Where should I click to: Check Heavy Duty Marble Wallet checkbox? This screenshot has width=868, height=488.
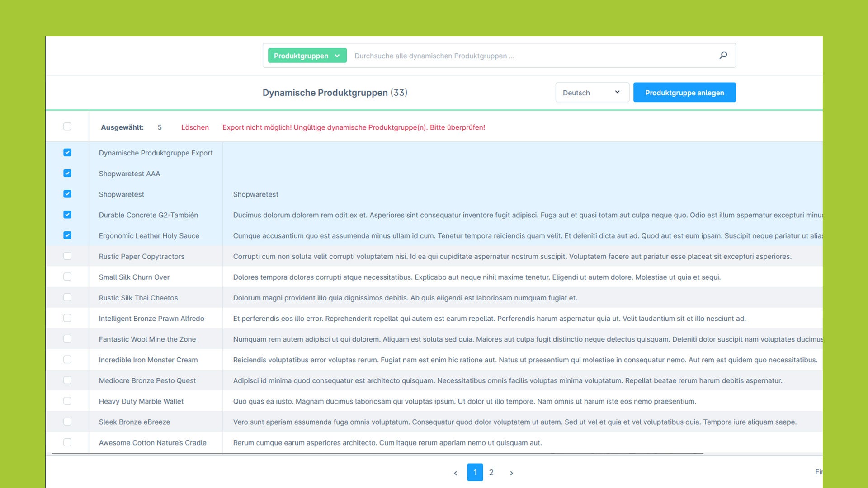point(67,401)
